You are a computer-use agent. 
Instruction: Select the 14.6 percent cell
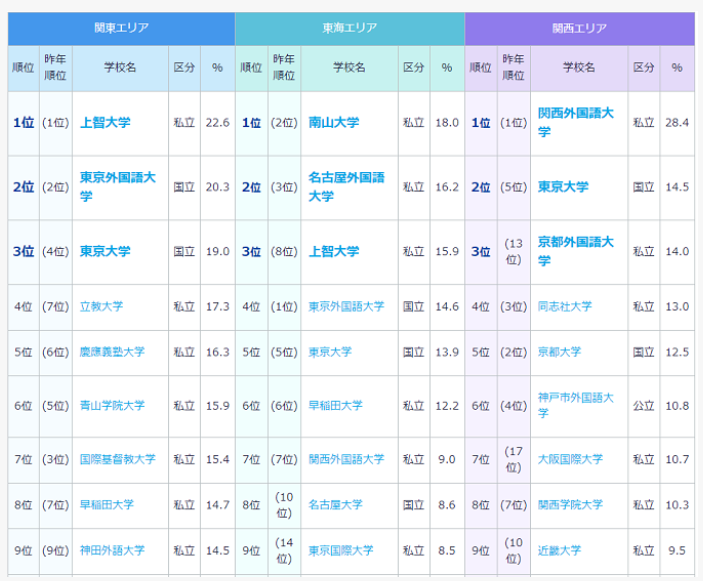(x=447, y=307)
